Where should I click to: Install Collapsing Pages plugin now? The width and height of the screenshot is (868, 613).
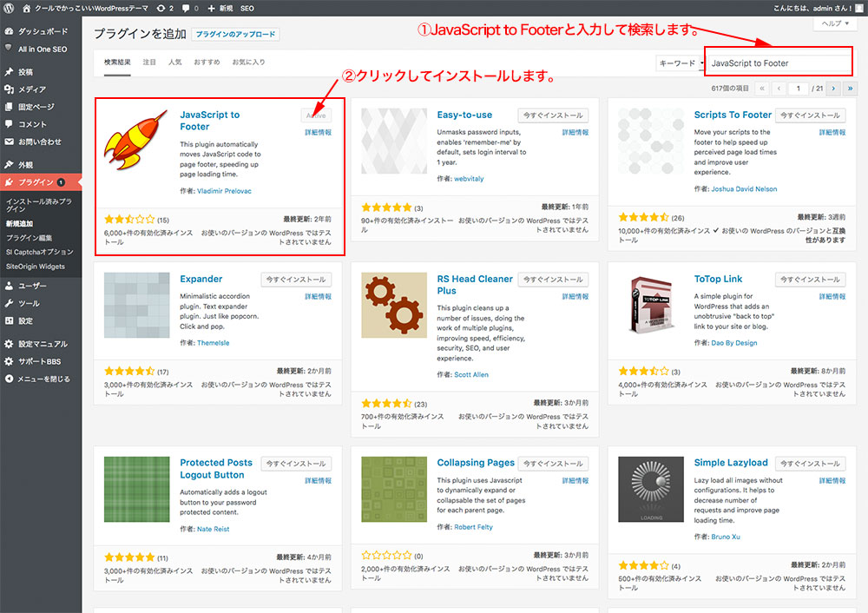553,464
